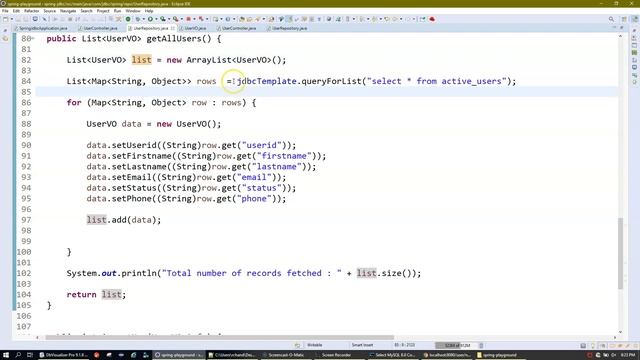Click the red cloud toolbar icon

(x=432, y=19)
